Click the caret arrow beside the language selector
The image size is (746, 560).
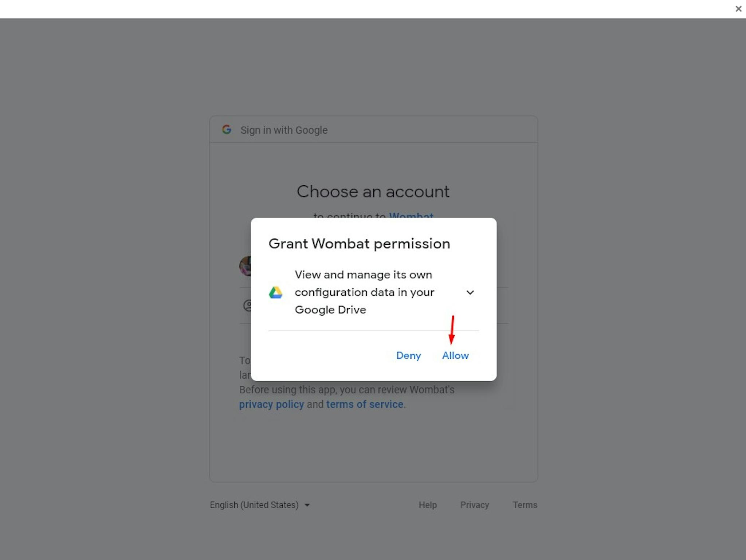[307, 505]
